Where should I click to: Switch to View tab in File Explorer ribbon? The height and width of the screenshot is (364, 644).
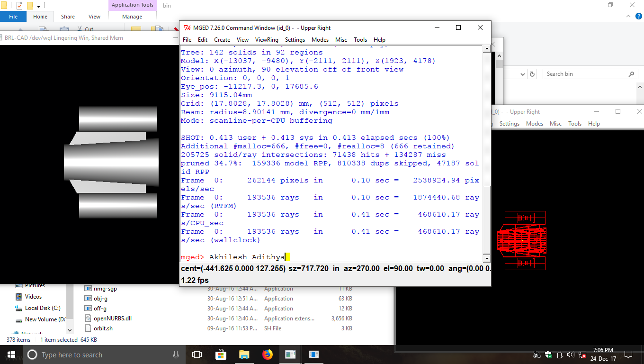pyautogui.click(x=95, y=17)
